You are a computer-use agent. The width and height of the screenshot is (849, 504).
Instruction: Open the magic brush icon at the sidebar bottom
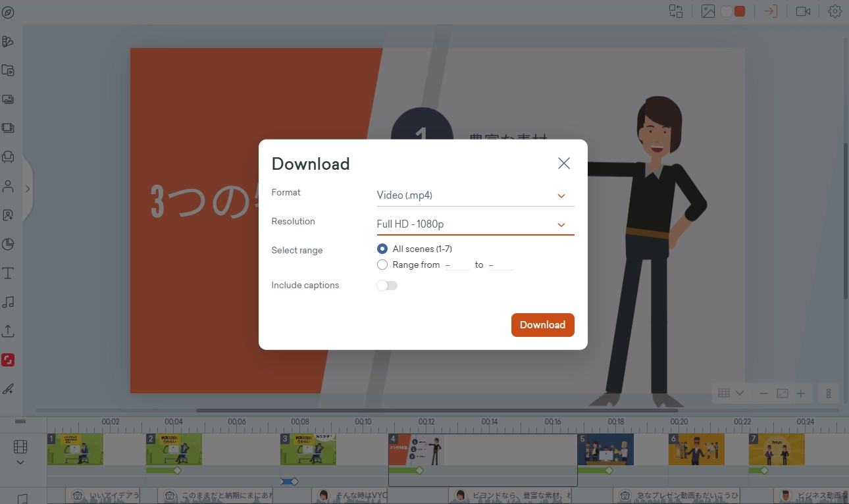tap(8, 389)
